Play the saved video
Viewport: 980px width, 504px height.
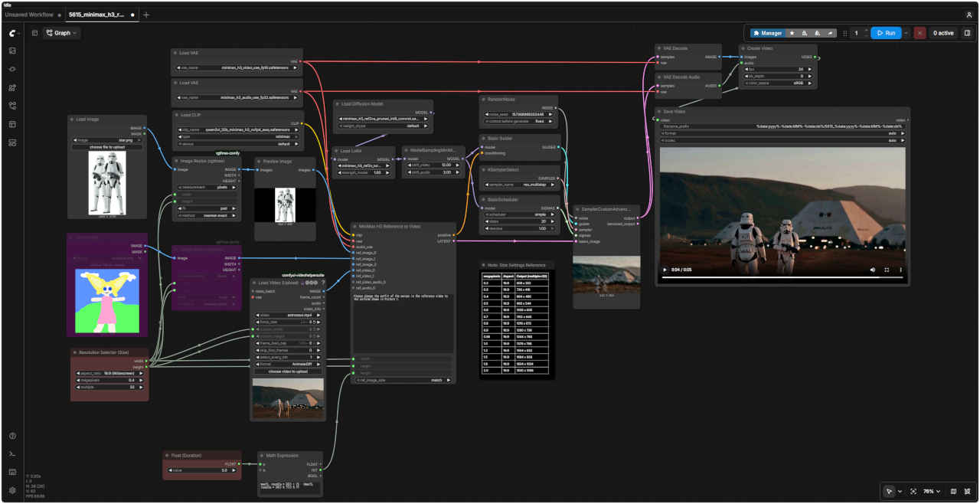(665, 270)
